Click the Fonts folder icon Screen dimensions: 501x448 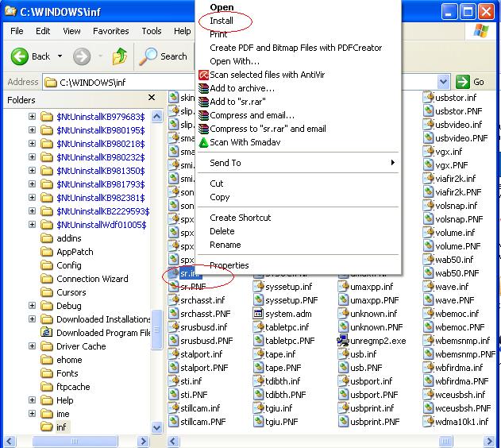(47, 373)
